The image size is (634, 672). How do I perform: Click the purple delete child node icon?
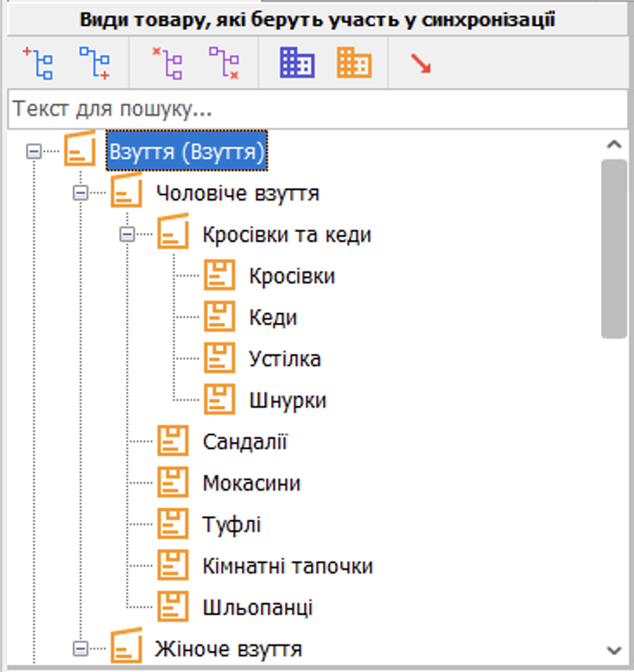point(225,63)
